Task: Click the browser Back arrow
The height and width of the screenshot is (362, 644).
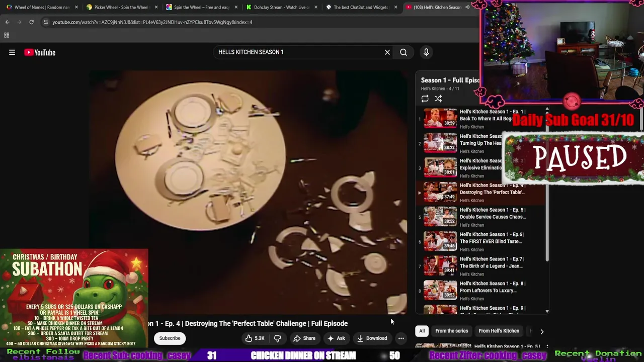Action: 7,22
